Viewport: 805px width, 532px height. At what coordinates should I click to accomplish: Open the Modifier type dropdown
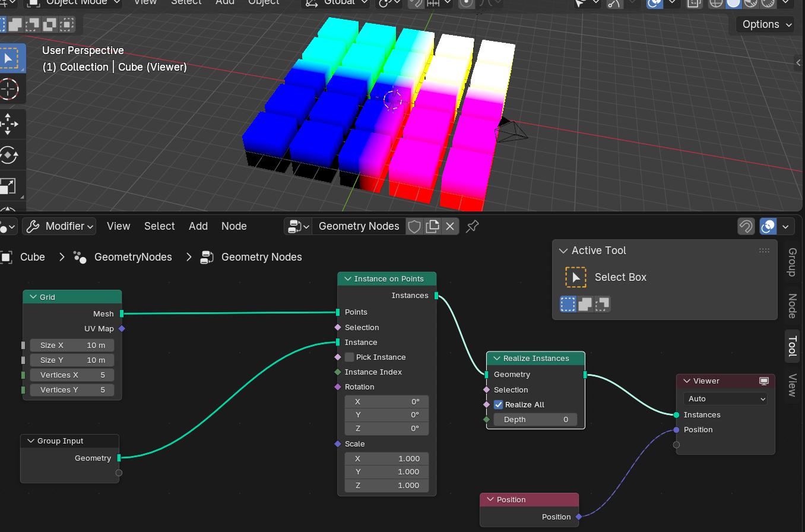(x=58, y=226)
